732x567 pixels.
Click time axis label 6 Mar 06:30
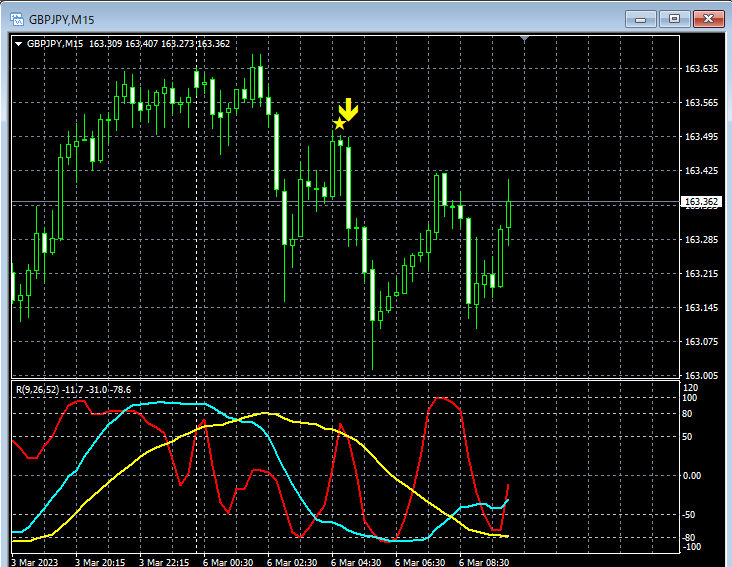point(420,562)
